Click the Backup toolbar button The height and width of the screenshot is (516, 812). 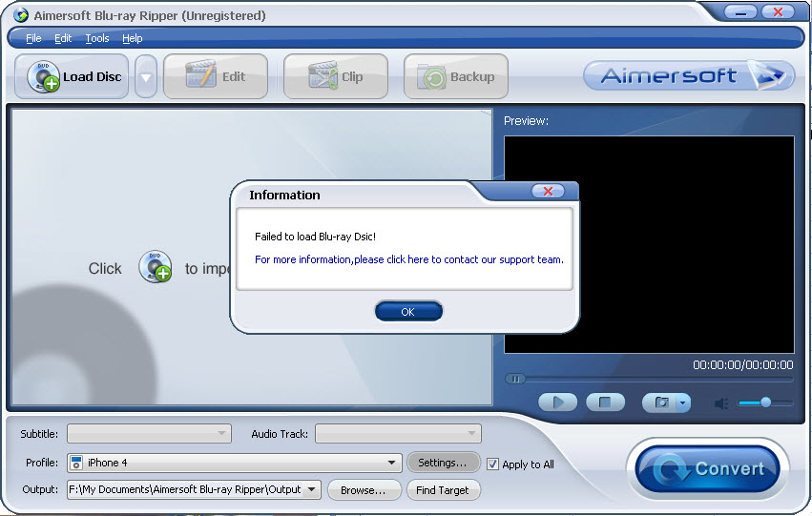click(x=456, y=76)
